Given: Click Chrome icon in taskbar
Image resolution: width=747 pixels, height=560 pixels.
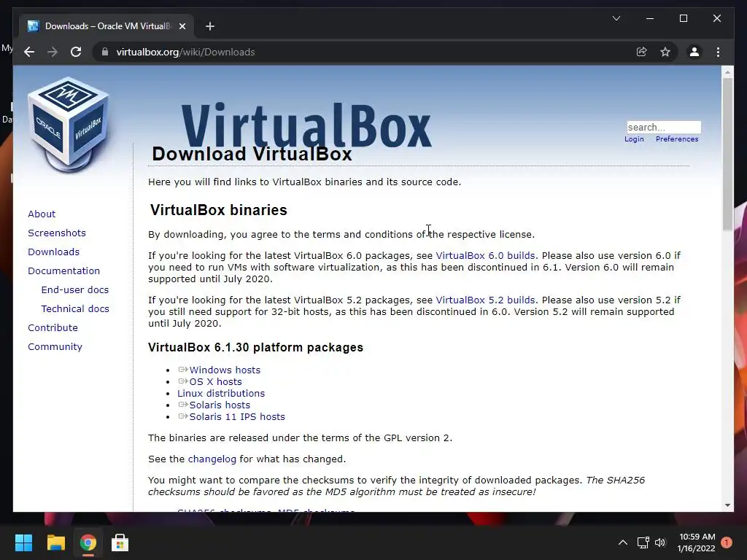Looking at the screenshot, I should pos(88,542).
